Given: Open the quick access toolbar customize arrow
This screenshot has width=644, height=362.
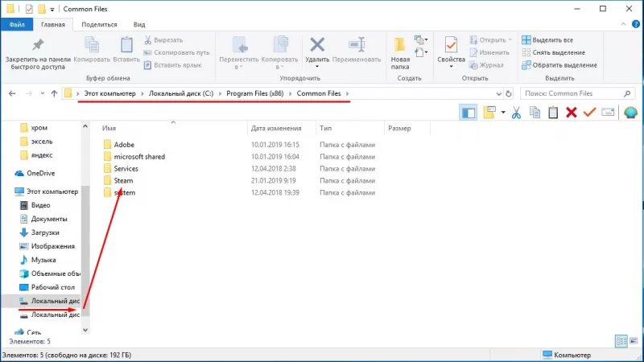Looking at the screenshot, I should [52, 9].
